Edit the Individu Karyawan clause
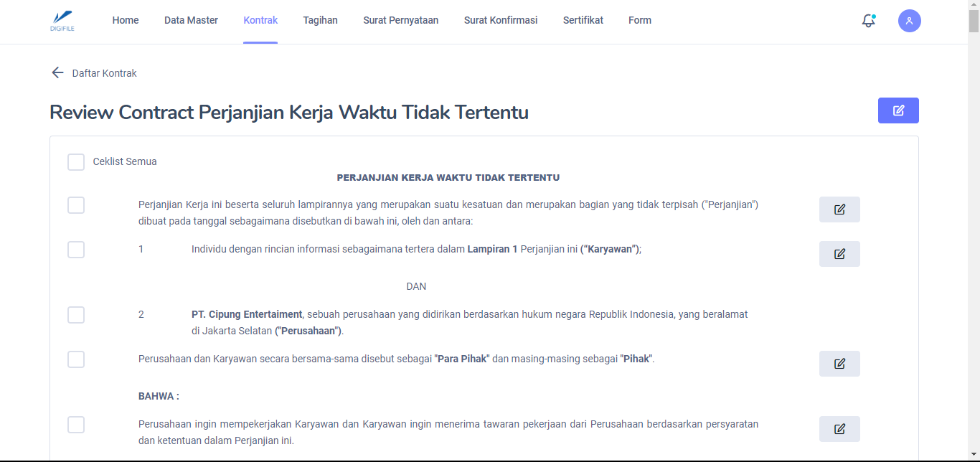Image resolution: width=980 pixels, height=462 pixels. [839, 254]
